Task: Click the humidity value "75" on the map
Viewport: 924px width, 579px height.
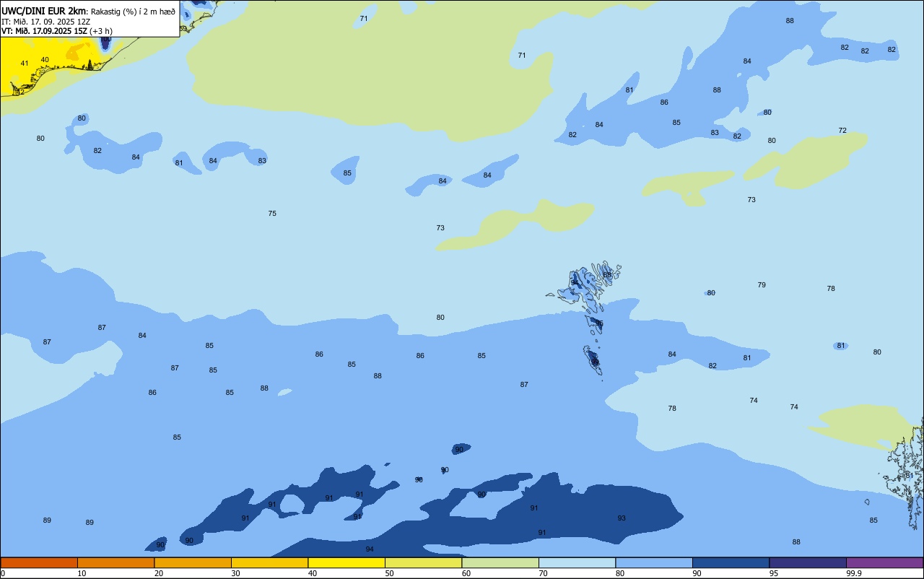Action: coord(272,214)
